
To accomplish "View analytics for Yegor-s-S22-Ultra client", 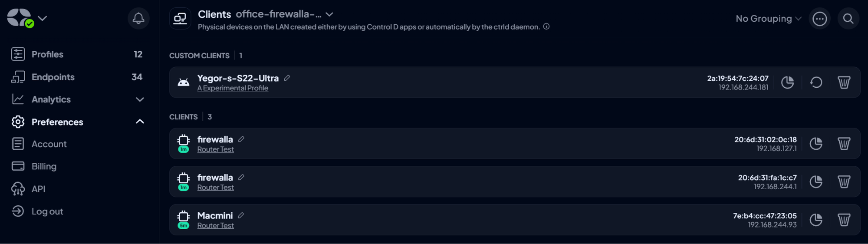I will [787, 82].
